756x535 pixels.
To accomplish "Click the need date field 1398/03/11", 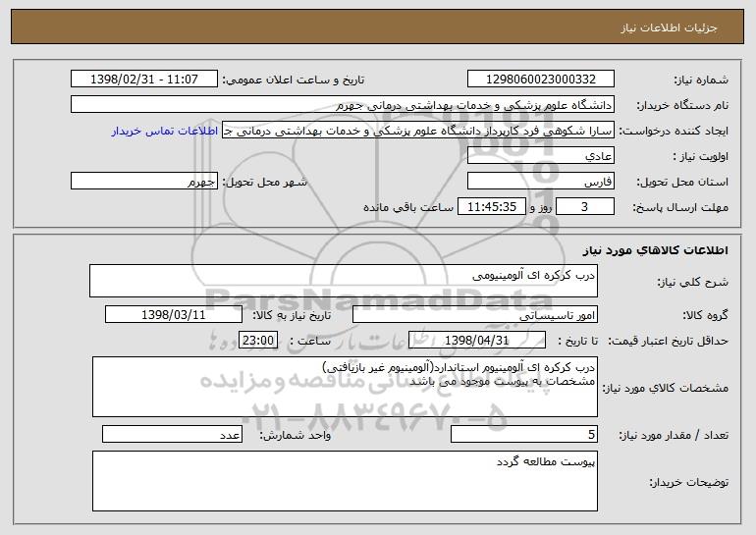I will 174,314.
